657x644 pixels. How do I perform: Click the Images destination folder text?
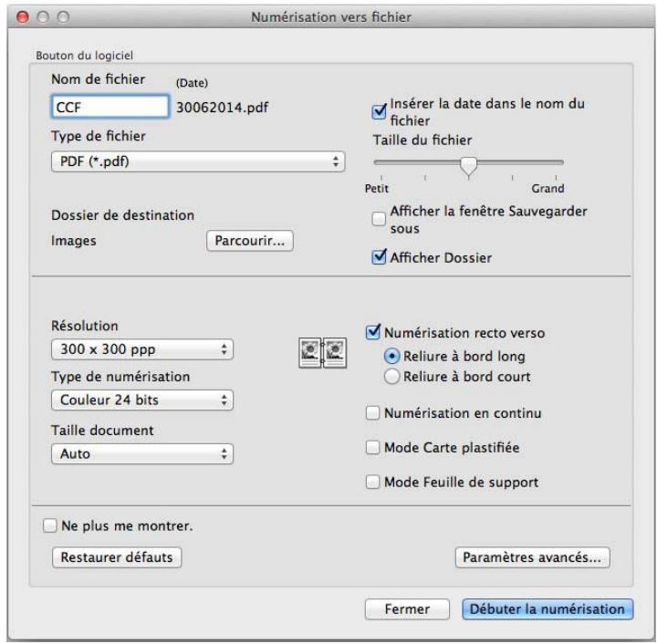(x=74, y=241)
